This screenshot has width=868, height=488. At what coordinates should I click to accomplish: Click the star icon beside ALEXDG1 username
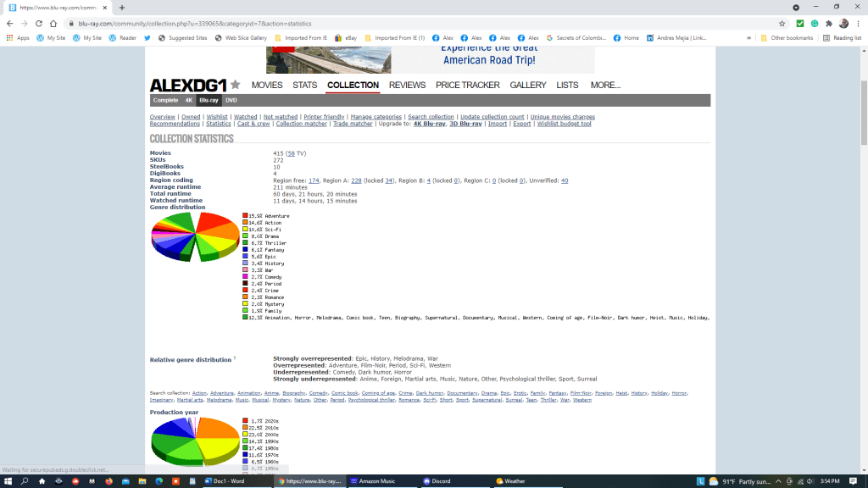click(x=235, y=85)
